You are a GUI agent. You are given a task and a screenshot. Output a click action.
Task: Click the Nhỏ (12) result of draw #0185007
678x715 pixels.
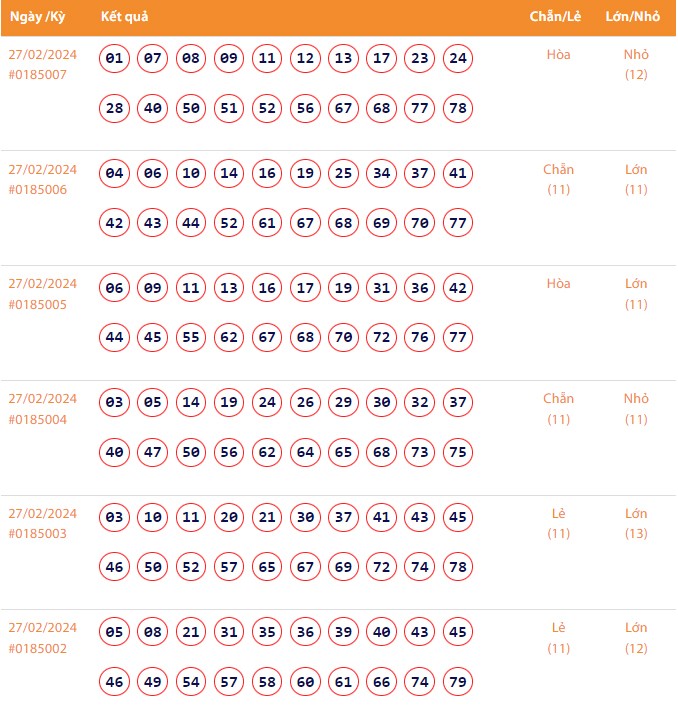636,64
